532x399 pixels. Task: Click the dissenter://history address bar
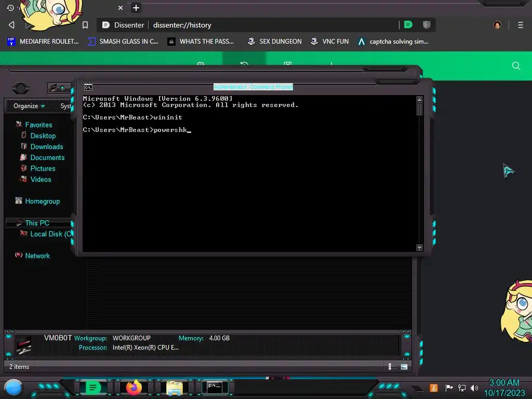248,25
